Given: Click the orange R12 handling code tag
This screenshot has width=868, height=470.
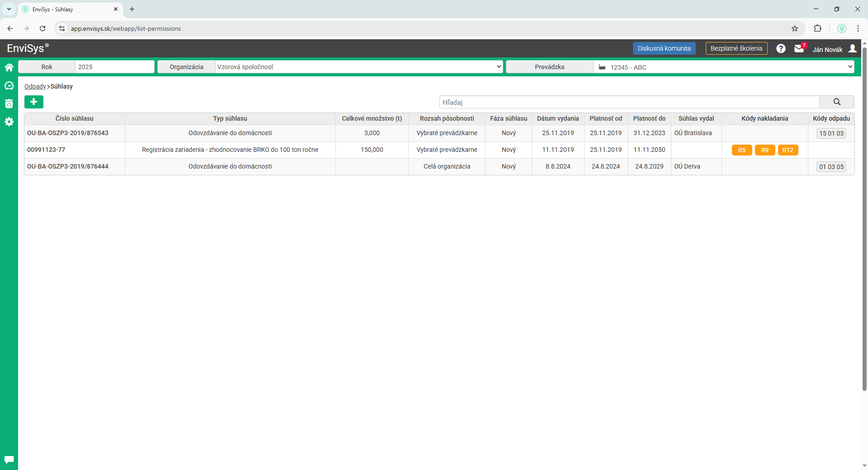Looking at the screenshot, I should pyautogui.click(x=788, y=150).
